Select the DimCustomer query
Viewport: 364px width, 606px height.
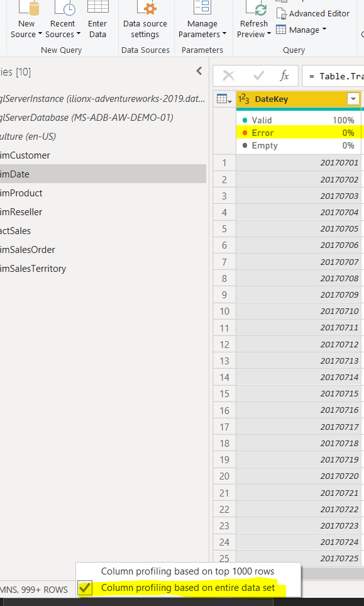[103, 155]
